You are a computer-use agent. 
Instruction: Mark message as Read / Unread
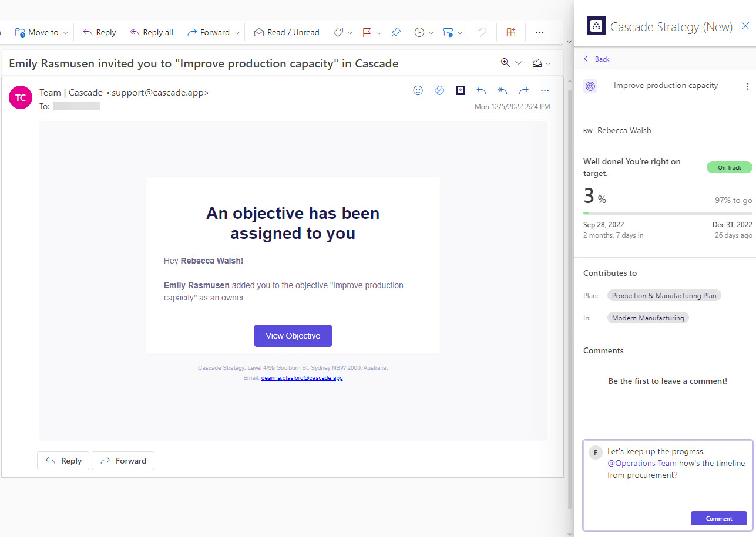point(287,32)
